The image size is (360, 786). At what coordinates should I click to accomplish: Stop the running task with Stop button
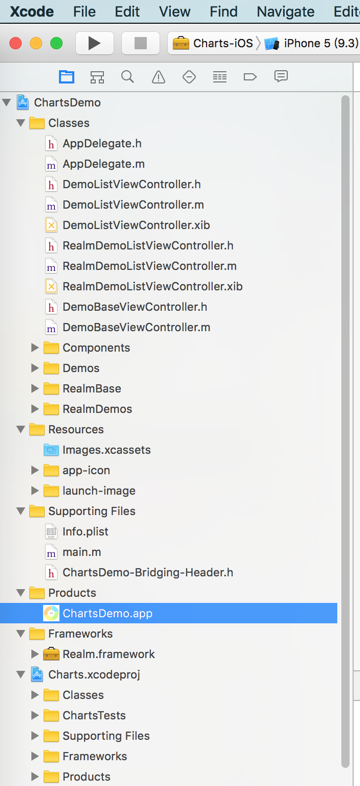[x=140, y=43]
